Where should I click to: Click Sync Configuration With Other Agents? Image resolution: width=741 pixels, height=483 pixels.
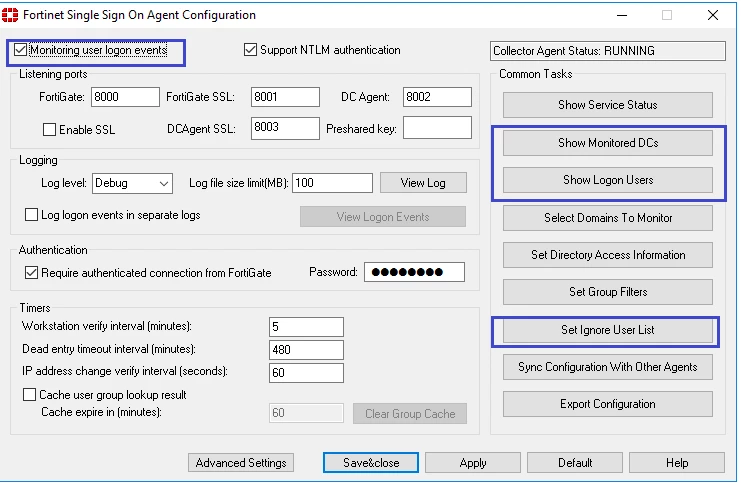click(x=608, y=367)
